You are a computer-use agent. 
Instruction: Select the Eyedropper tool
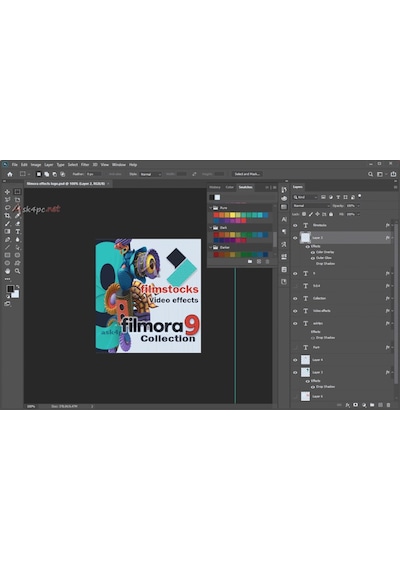click(x=17, y=216)
